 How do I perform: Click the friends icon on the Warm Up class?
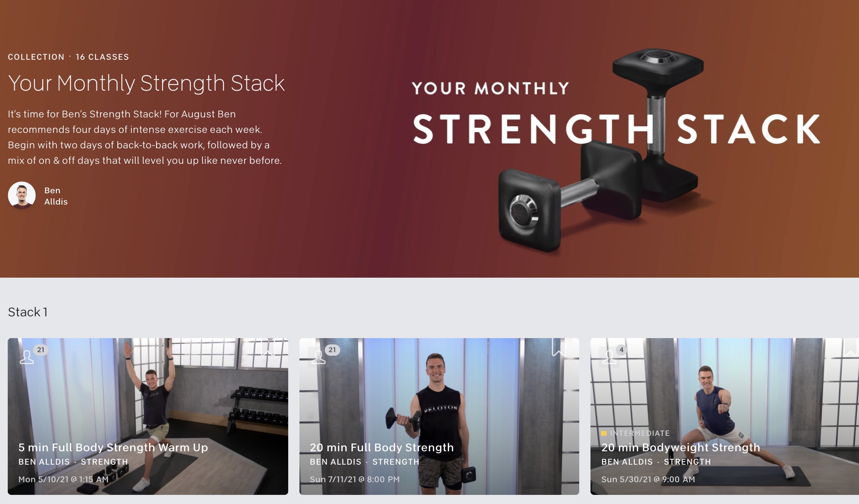click(27, 357)
